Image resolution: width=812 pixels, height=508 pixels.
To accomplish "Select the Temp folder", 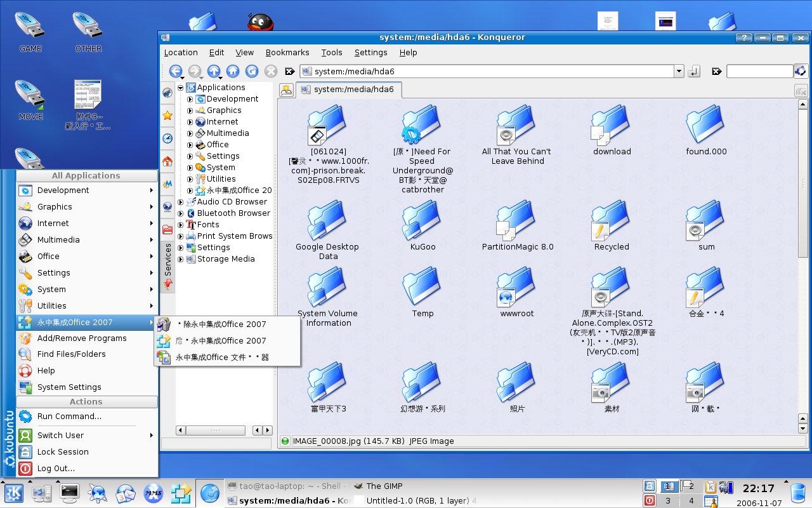I will pyautogui.click(x=422, y=293).
